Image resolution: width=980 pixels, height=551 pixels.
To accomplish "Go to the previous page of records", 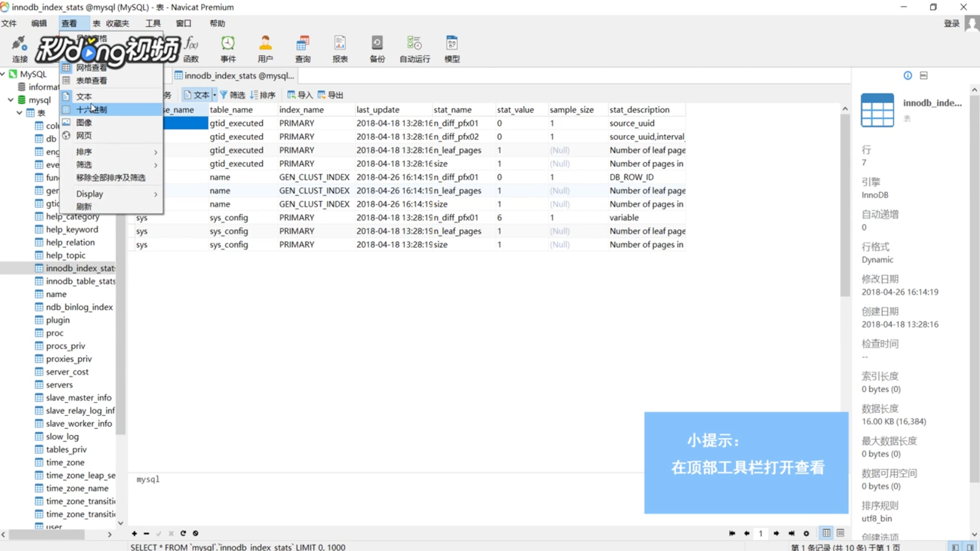I will 746,533.
